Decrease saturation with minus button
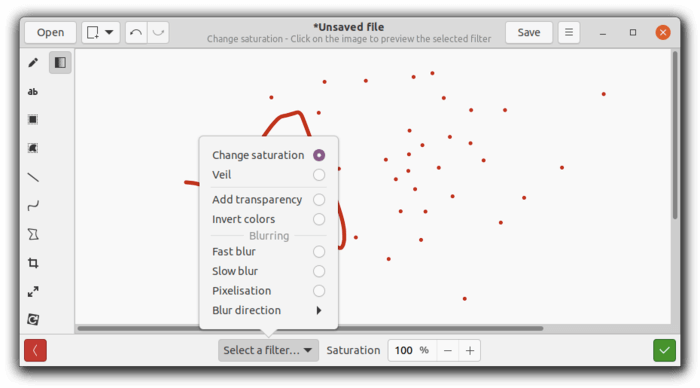Image resolution: width=700 pixels, height=388 pixels. click(448, 350)
